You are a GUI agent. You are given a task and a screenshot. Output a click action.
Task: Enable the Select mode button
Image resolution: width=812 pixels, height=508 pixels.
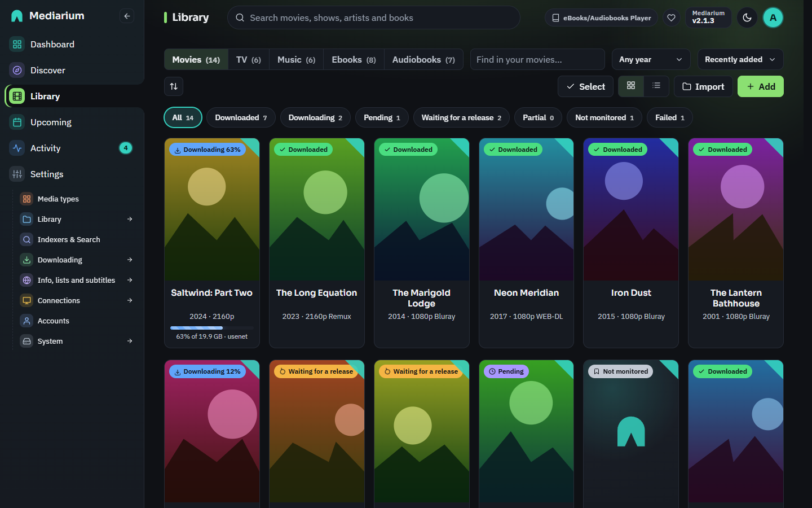point(585,86)
